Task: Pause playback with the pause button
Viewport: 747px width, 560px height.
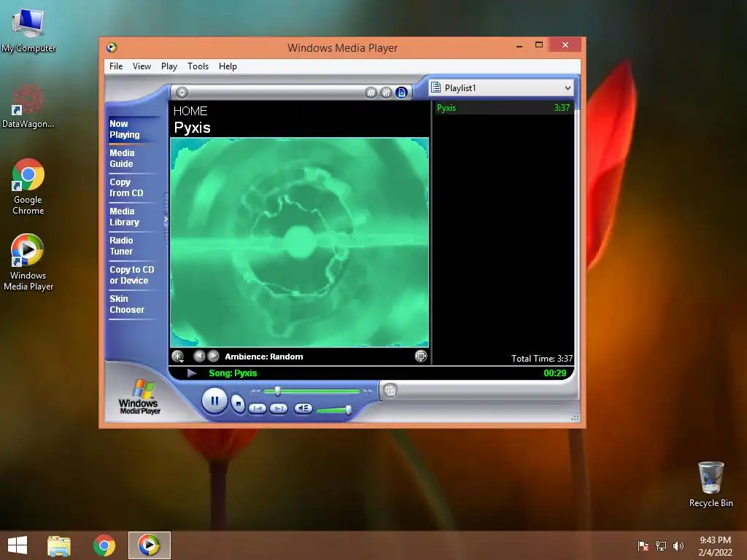Action: 214,401
